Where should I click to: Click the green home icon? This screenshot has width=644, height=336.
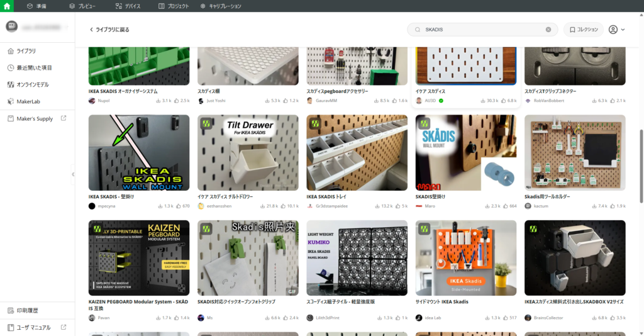7,6
